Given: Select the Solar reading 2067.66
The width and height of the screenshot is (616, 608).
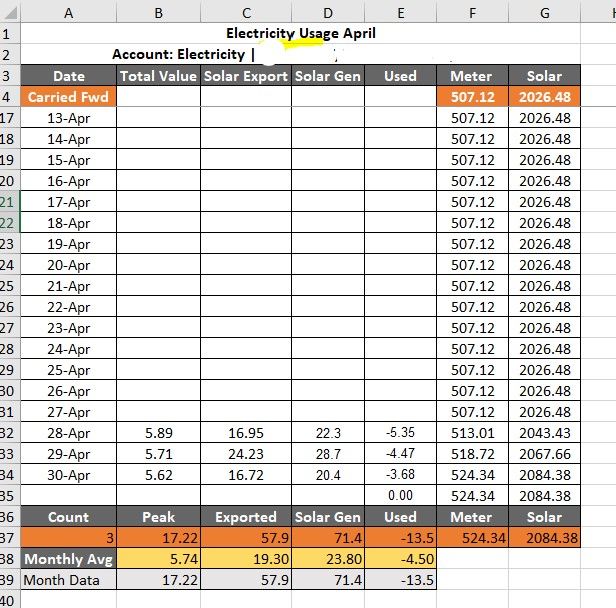Looking at the screenshot, I should pyautogui.click(x=545, y=454).
